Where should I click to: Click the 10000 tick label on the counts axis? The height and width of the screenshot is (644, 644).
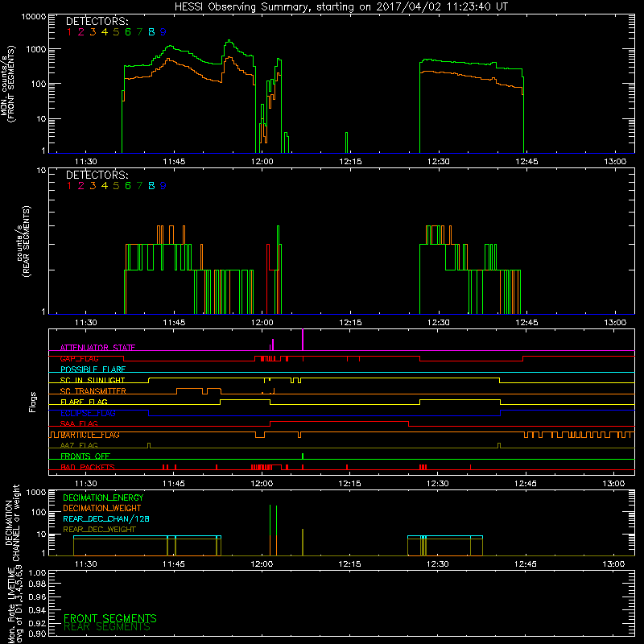click(x=33, y=17)
